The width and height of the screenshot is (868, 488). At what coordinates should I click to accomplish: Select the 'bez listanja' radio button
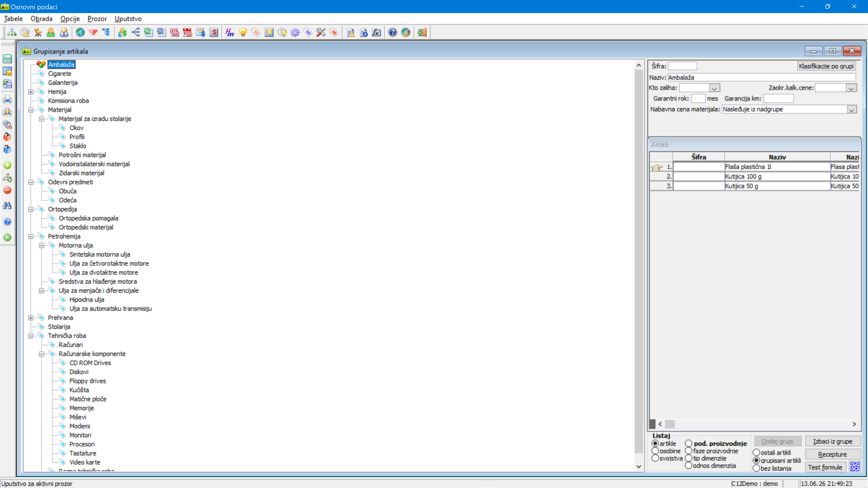[756, 468]
